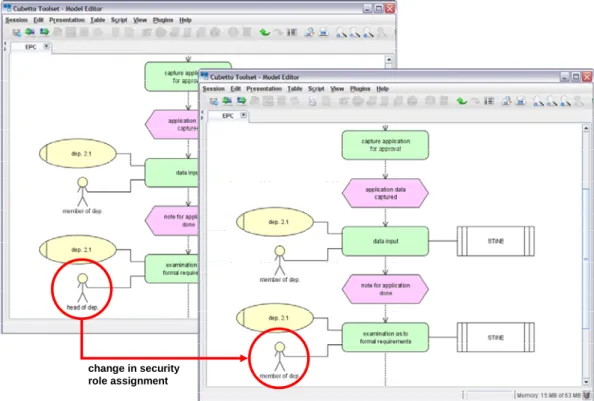
Task: Click the column layout icon in back window toolbar
Action: coord(292,33)
